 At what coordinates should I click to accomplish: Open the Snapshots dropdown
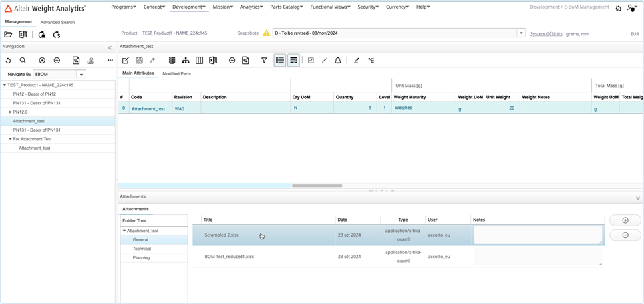click(x=521, y=33)
